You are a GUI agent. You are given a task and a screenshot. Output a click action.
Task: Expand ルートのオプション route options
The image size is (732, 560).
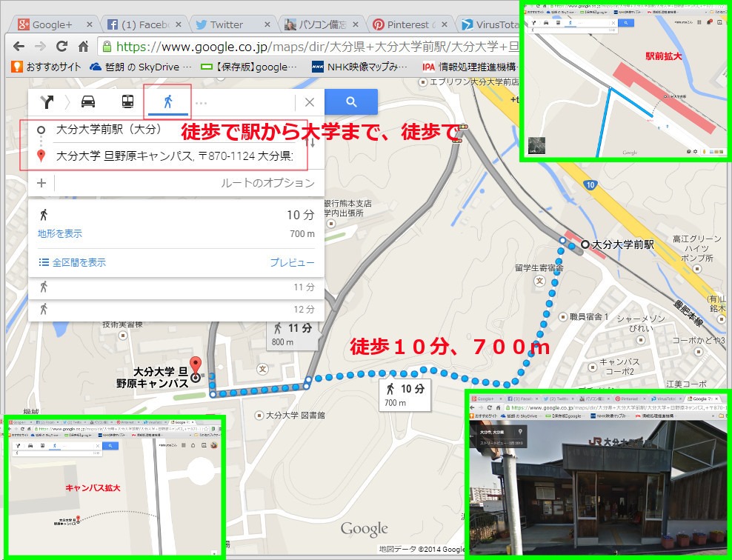(267, 183)
